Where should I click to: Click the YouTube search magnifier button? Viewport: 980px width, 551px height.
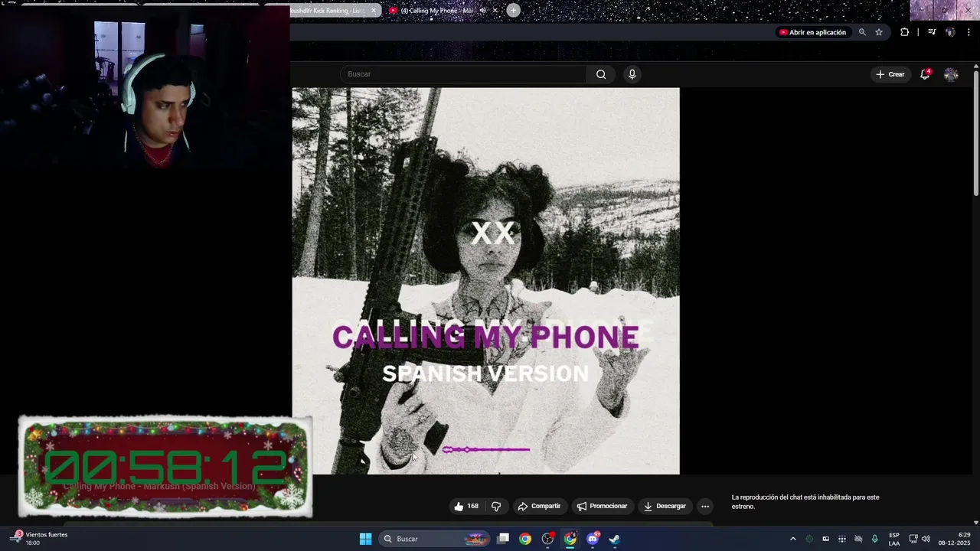[x=601, y=74]
